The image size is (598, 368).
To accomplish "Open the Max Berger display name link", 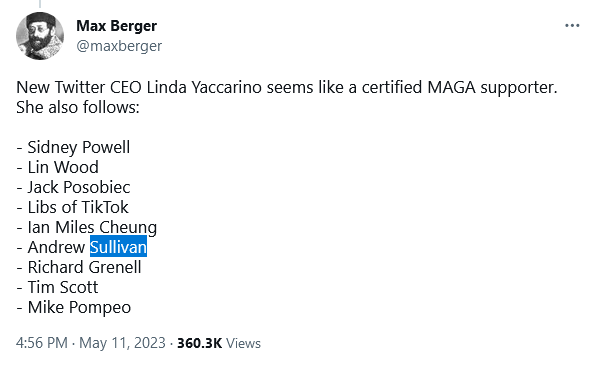I will 116,26.
